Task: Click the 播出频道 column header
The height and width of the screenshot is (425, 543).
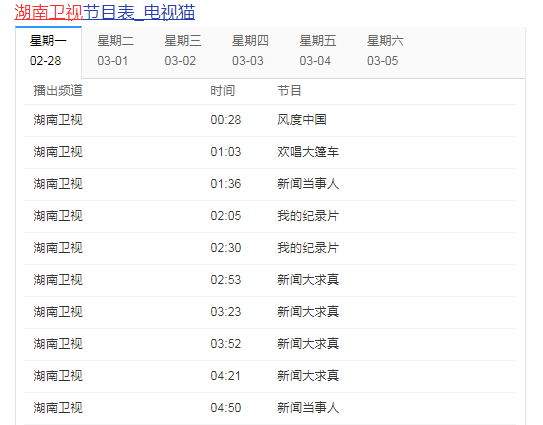Action: pyautogui.click(x=58, y=91)
